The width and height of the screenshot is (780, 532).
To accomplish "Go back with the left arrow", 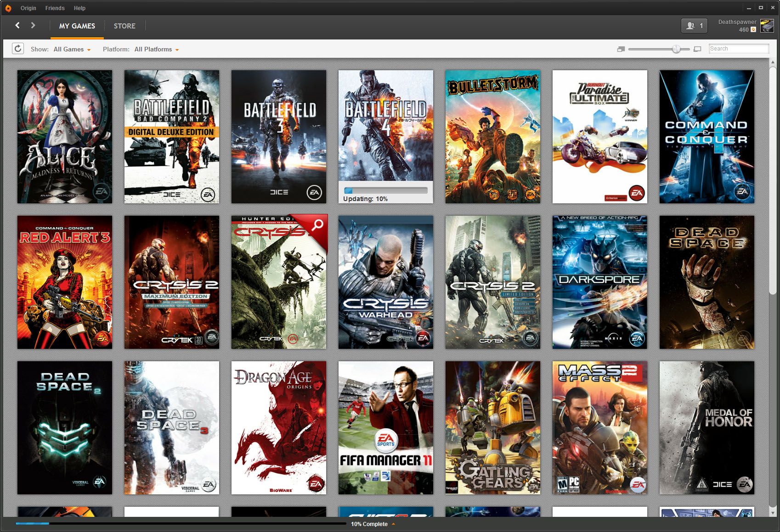I will (x=17, y=25).
